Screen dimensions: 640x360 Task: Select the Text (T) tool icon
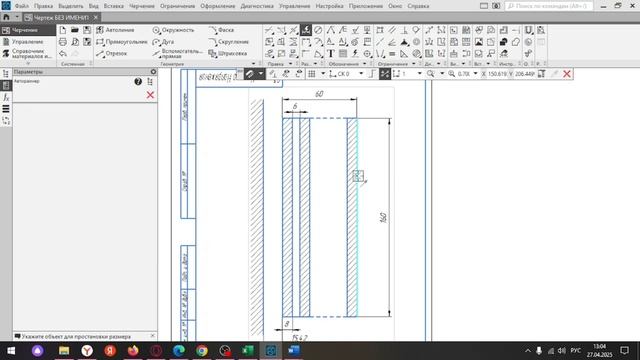[x=331, y=53]
